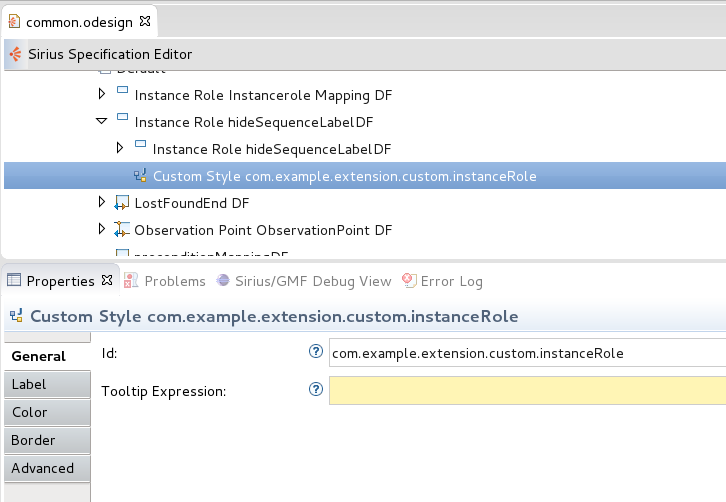Click the LostFoundEnd DF node icon
The image size is (726, 502).
(122, 203)
